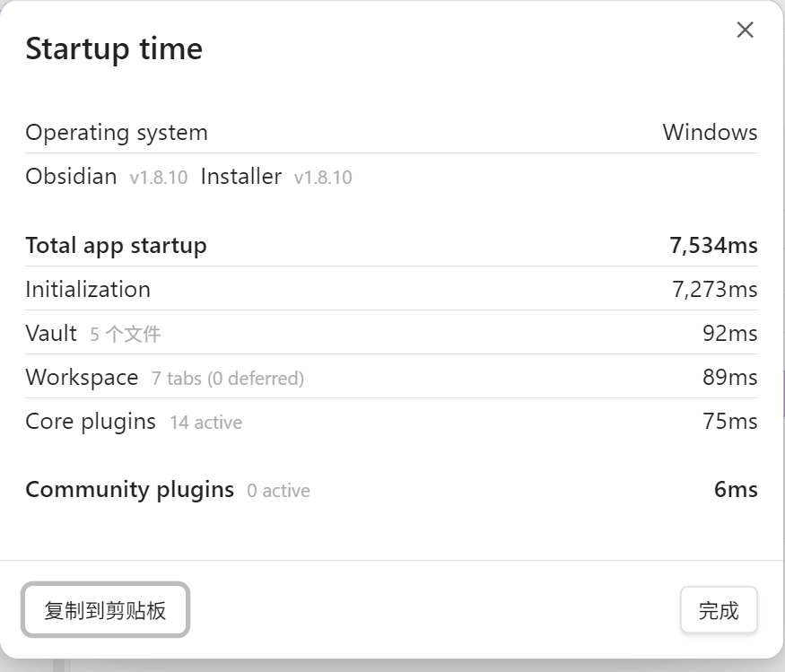The image size is (785, 672).
Task: Click the 完成 button
Action: point(719,610)
